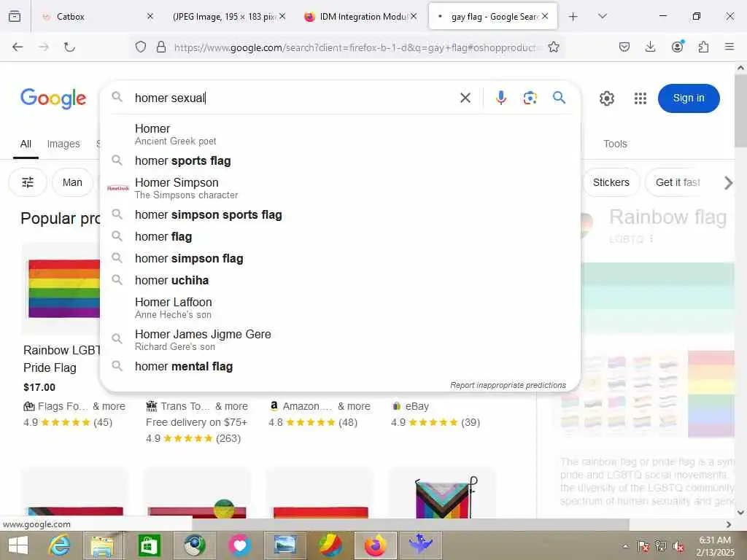Viewport: 747px width, 560px height.
Task: Open the Google apps grid
Action: tap(640, 98)
